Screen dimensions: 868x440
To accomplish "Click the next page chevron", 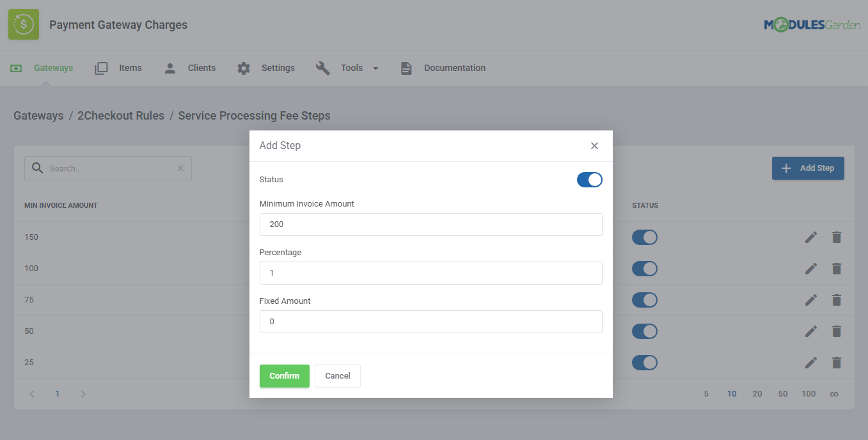I will point(83,393).
